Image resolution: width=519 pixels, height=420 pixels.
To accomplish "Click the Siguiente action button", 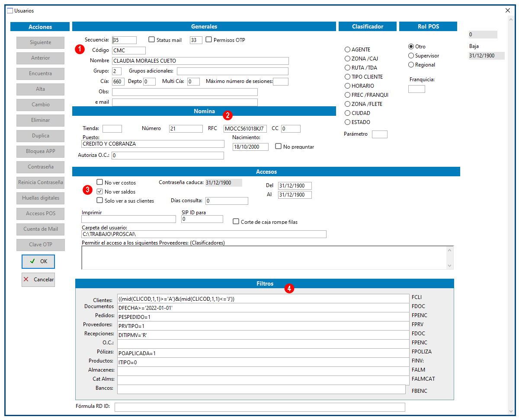I will coord(40,42).
